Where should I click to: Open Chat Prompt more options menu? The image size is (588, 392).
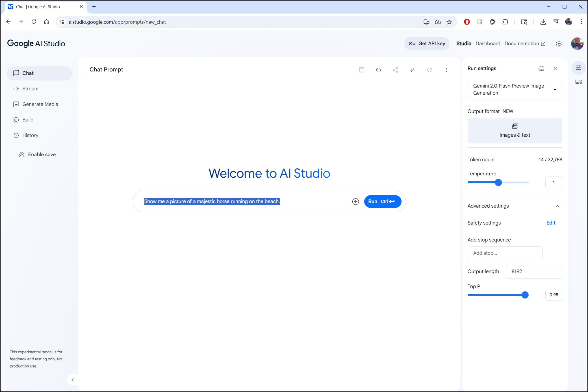pyautogui.click(x=446, y=70)
